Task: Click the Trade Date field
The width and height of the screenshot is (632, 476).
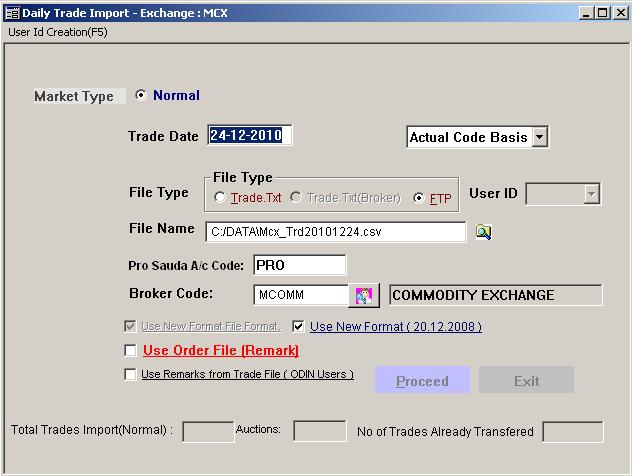Action: point(250,136)
